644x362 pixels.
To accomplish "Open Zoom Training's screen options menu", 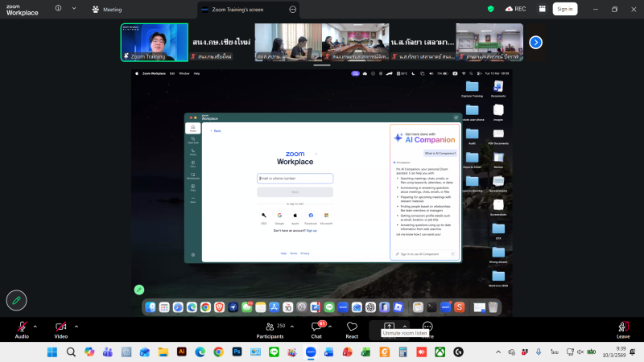I will click(293, 9).
